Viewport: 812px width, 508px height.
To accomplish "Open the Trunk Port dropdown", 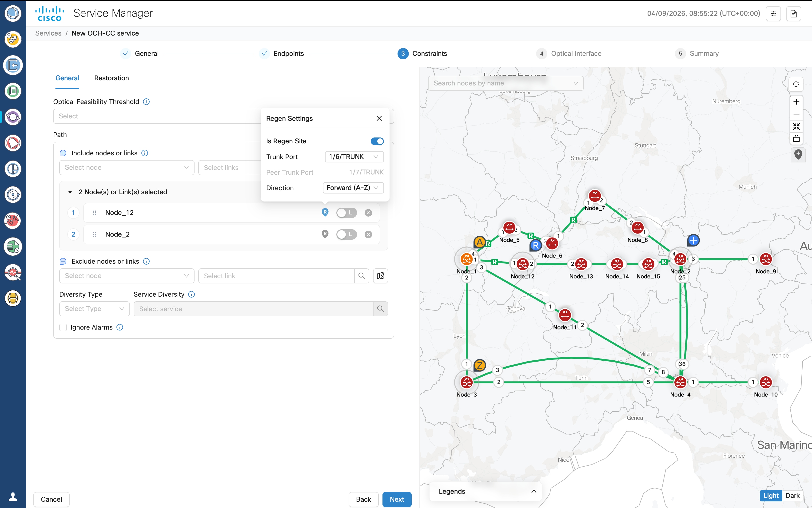I will 354,157.
